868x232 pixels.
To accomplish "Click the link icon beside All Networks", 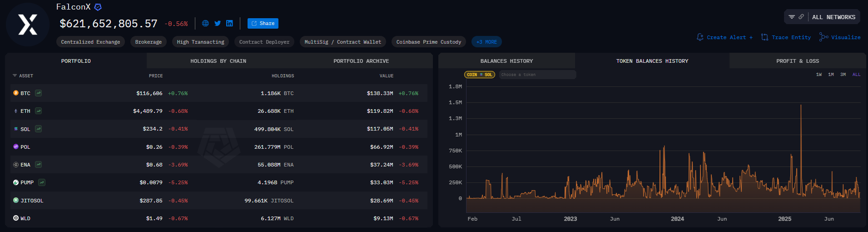I will (801, 17).
